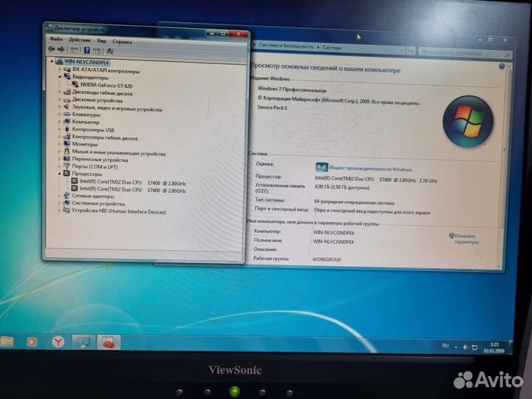Open the Действие menu

coord(80,40)
